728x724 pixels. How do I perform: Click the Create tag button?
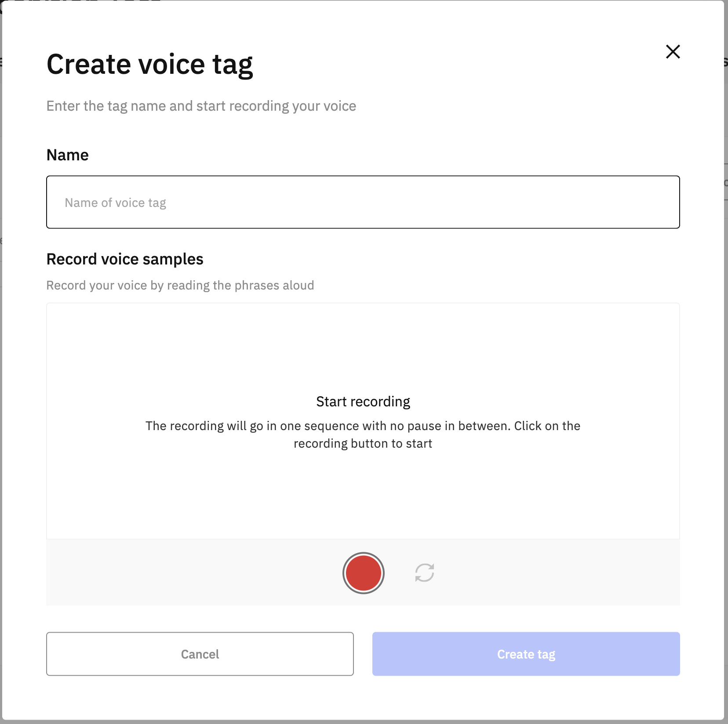526,654
